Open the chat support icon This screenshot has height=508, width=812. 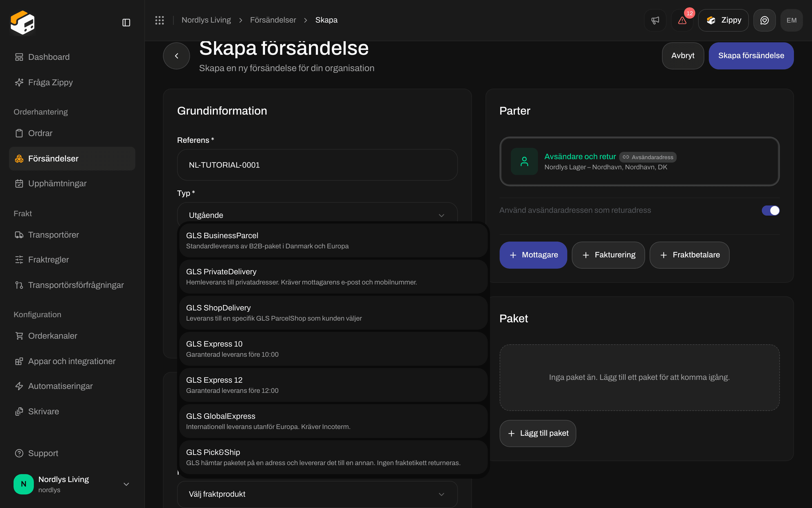pos(764,20)
